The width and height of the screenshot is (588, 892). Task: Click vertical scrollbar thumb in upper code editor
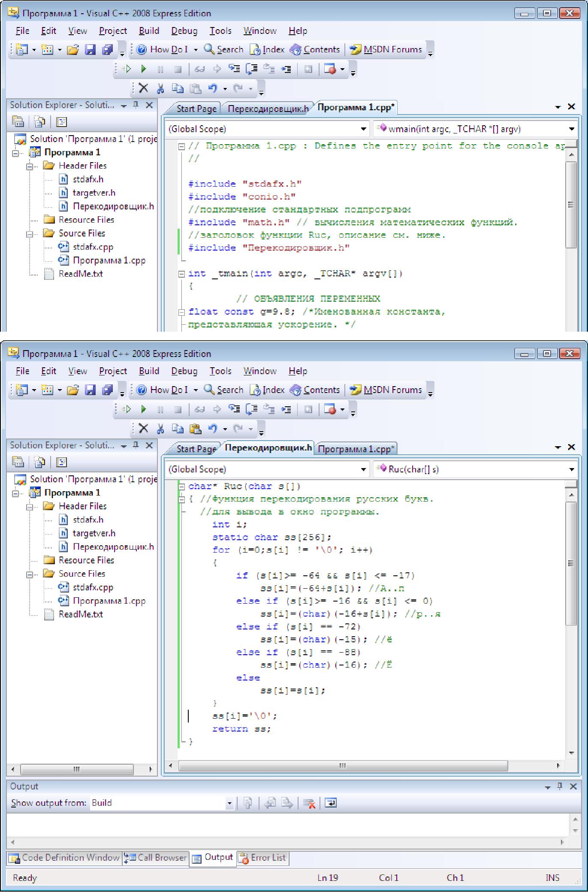(571, 205)
